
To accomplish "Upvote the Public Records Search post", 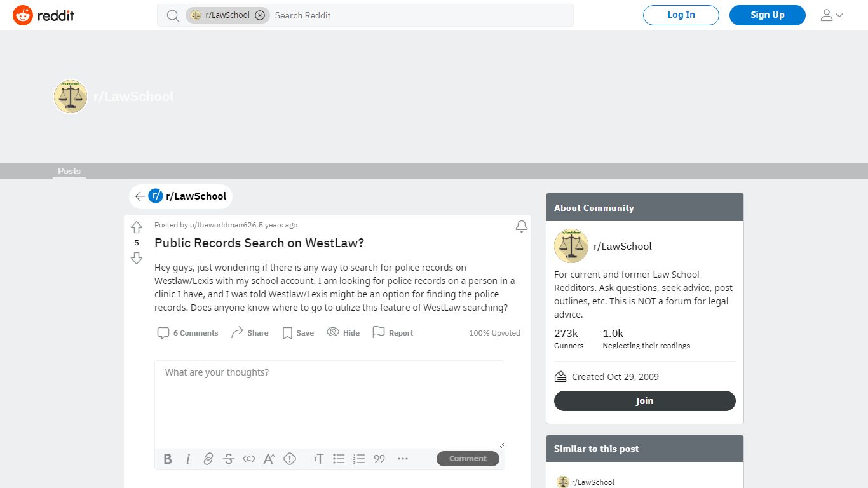I will 137,227.
